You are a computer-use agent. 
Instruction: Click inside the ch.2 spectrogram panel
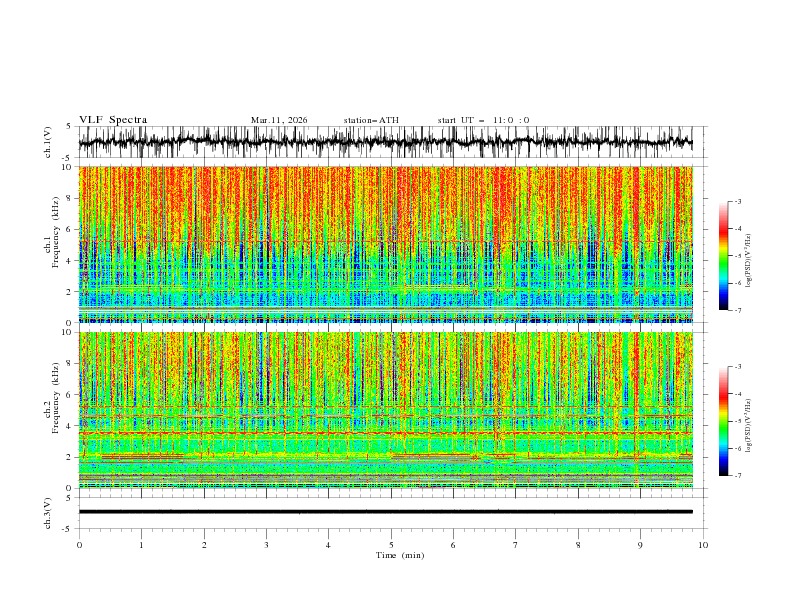point(386,410)
